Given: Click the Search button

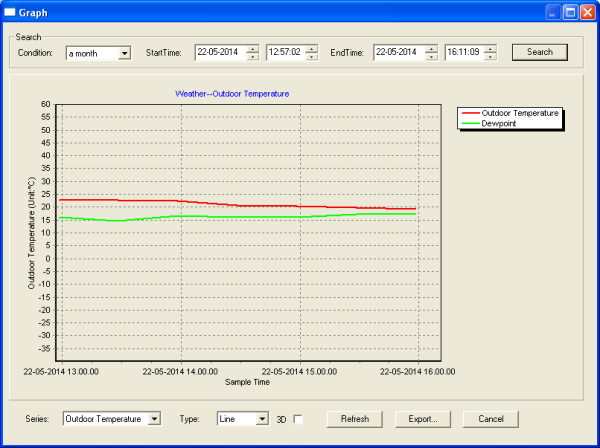Looking at the screenshot, I should point(540,52).
